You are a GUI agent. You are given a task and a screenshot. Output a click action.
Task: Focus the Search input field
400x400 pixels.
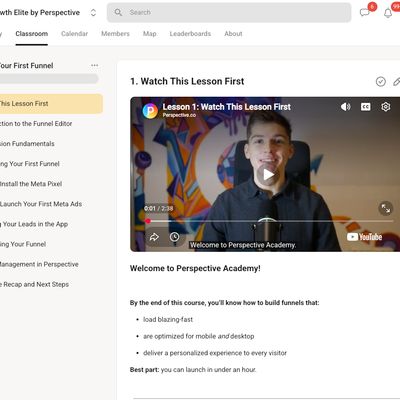tap(229, 12)
